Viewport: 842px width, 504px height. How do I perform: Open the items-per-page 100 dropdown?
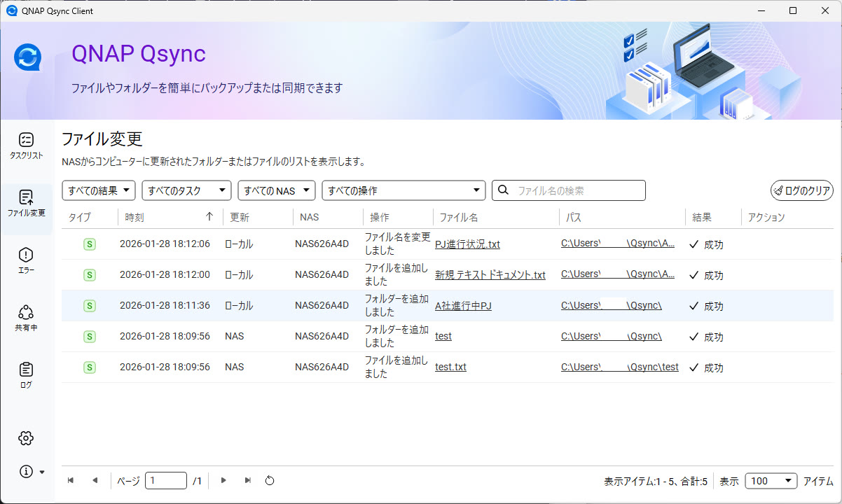pos(771,481)
